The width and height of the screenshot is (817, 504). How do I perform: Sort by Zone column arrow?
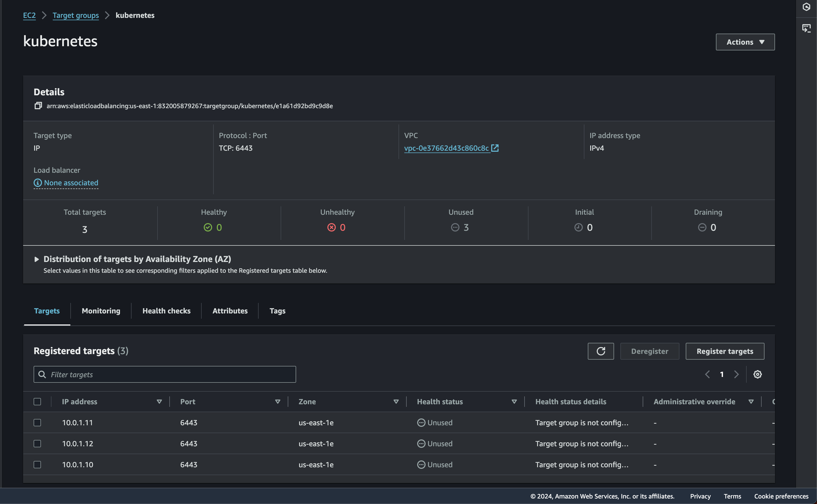tap(396, 402)
